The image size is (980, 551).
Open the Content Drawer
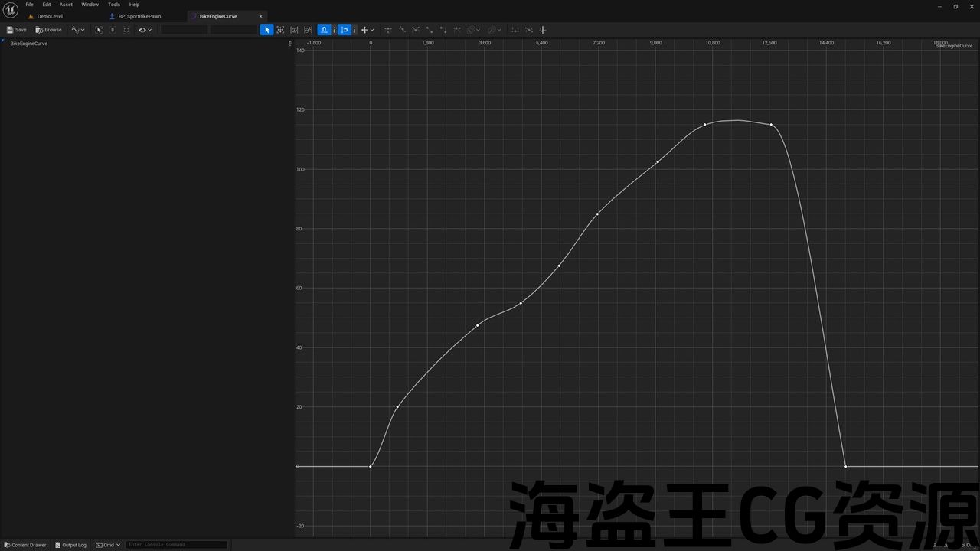pos(25,545)
